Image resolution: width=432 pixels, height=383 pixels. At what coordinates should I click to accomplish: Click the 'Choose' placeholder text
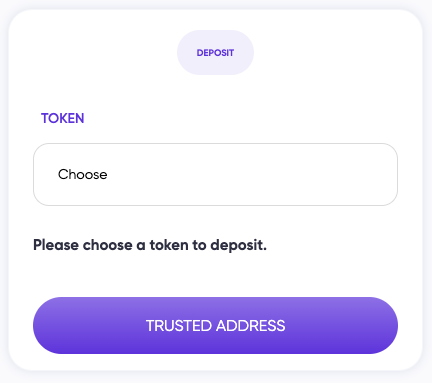[83, 174]
